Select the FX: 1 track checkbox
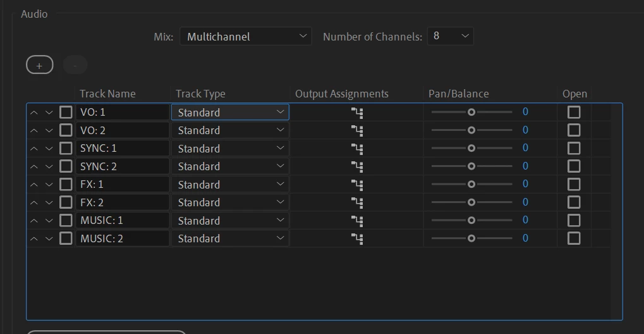The image size is (644, 334). [x=66, y=184]
